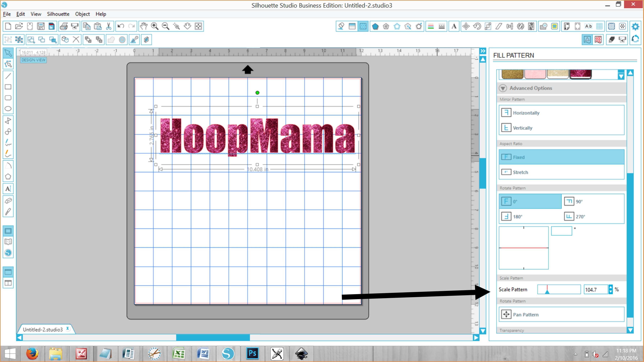644x362 pixels.
Task: Click the Zoom In magnifier
Action: pyautogui.click(x=155, y=26)
